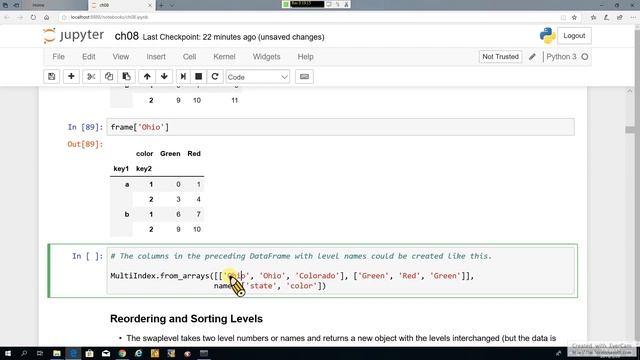Click the pencil edit-mode indicator
The image size is (640, 360).
tap(532, 57)
